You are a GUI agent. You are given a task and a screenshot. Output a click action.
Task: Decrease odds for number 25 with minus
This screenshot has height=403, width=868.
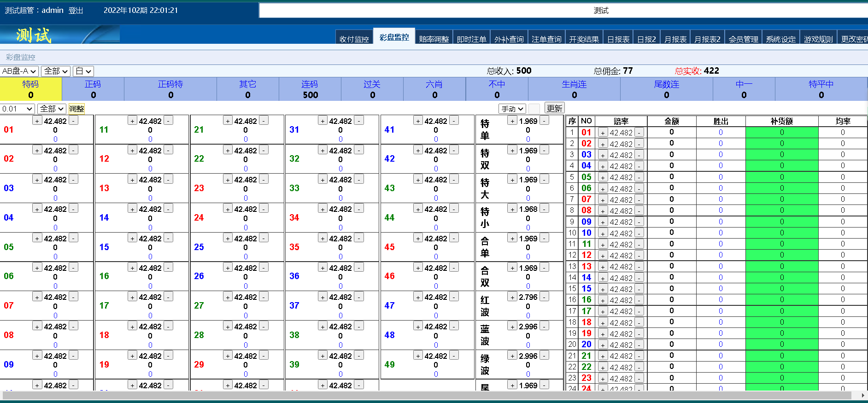(x=264, y=239)
